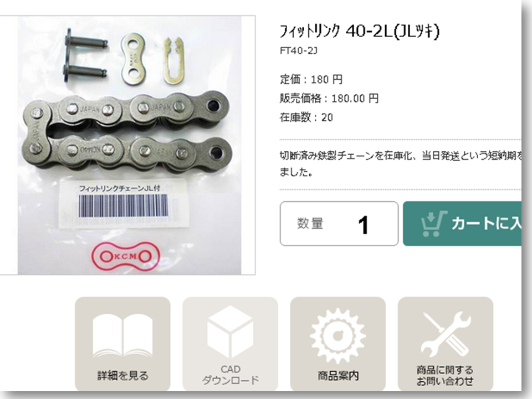This screenshot has width=532, height=399.
Task: Click the red KCM logo in product photo
Action: coord(125,257)
